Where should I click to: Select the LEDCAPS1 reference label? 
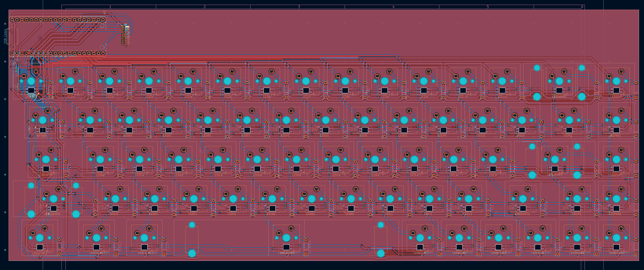point(46,175)
